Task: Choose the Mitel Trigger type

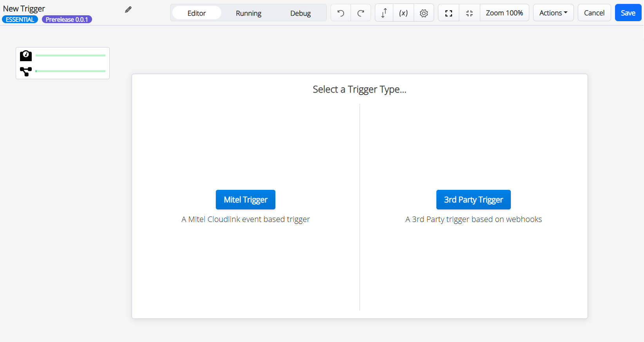Action: 246,200
